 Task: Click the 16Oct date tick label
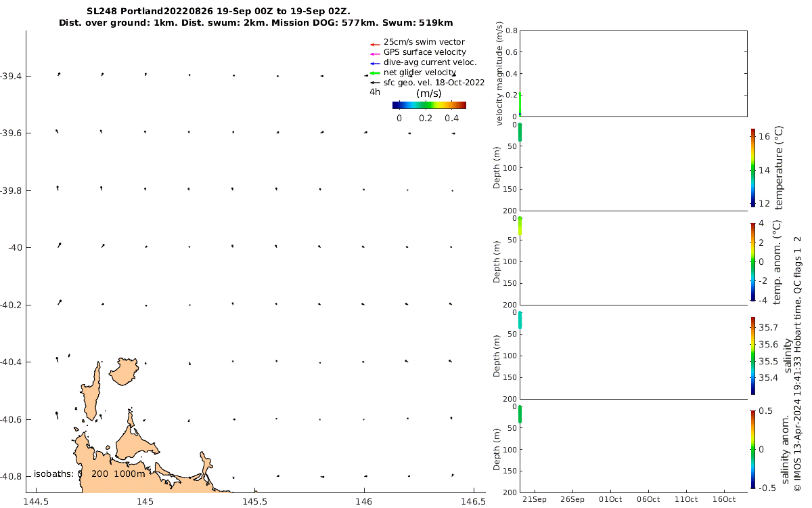point(724,499)
